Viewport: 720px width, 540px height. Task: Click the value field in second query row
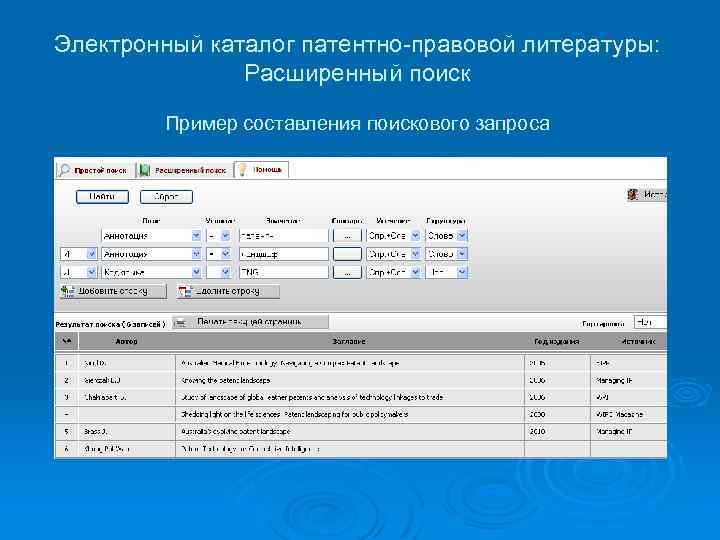click(284, 254)
